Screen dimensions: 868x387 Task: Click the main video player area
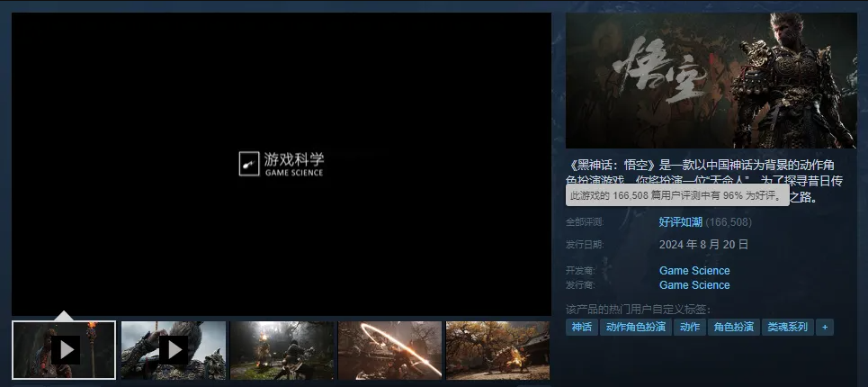pyautogui.click(x=282, y=164)
